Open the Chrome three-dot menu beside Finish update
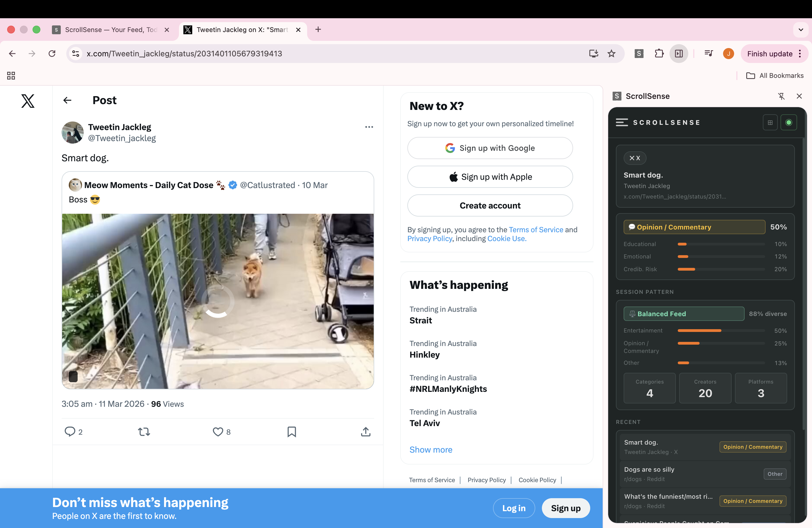The width and height of the screenshot is (812, 528). pos(800,54)
